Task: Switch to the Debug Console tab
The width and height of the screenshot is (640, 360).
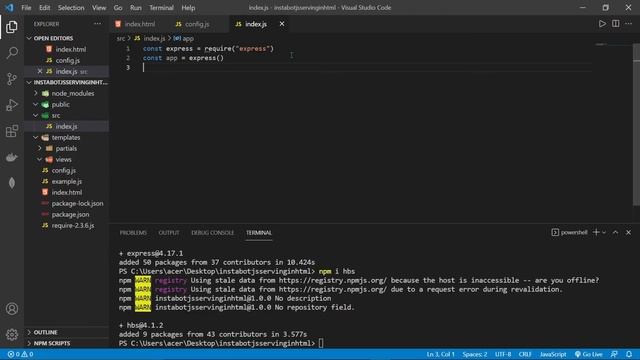Action: pos(213,232)
